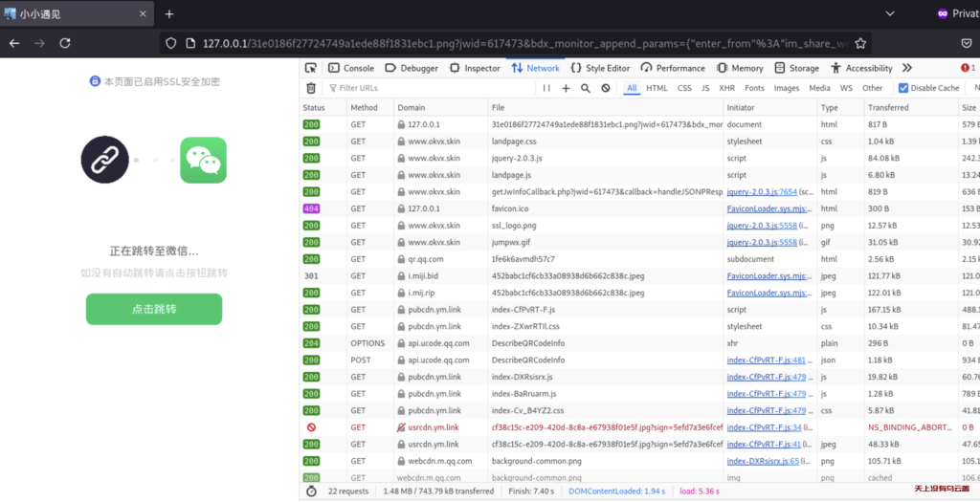The width and height of the screenshot is (980, 502).
Task: Select the jumpwx.gif request row
Action: pyautogui.click(x=640, y=242)
